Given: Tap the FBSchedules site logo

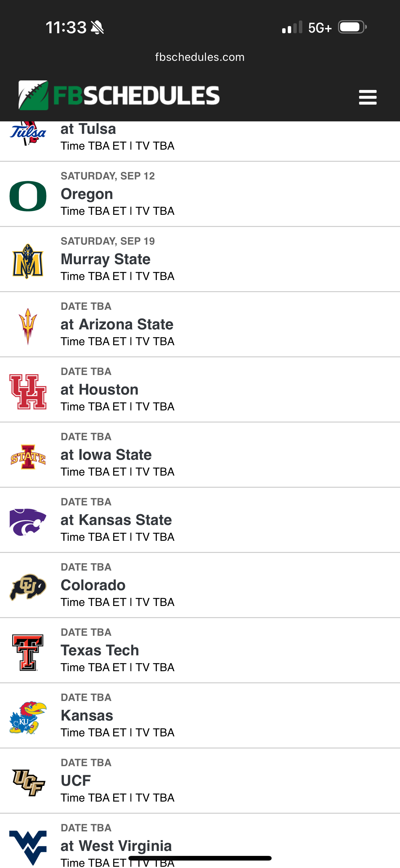Looking at the screenshot, I should click(x=119, y=95).
